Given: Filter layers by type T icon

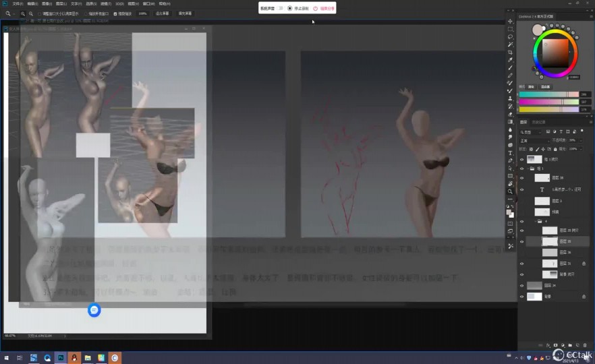Looking at the screenshot, I should pyautogui.click(x=561, y=131).
